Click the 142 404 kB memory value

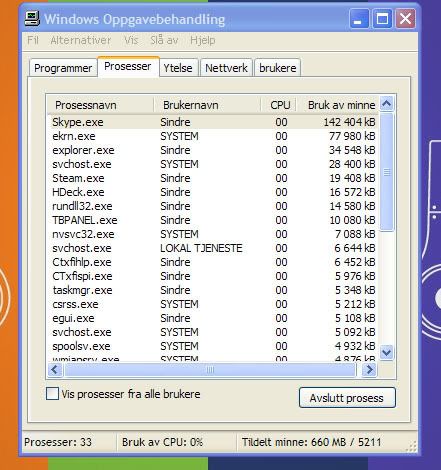(x=349, y=122)
